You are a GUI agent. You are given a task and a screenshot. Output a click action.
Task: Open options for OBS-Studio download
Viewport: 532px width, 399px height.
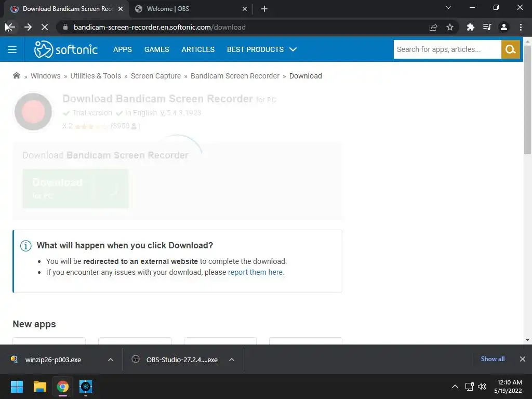click(232, 360)
